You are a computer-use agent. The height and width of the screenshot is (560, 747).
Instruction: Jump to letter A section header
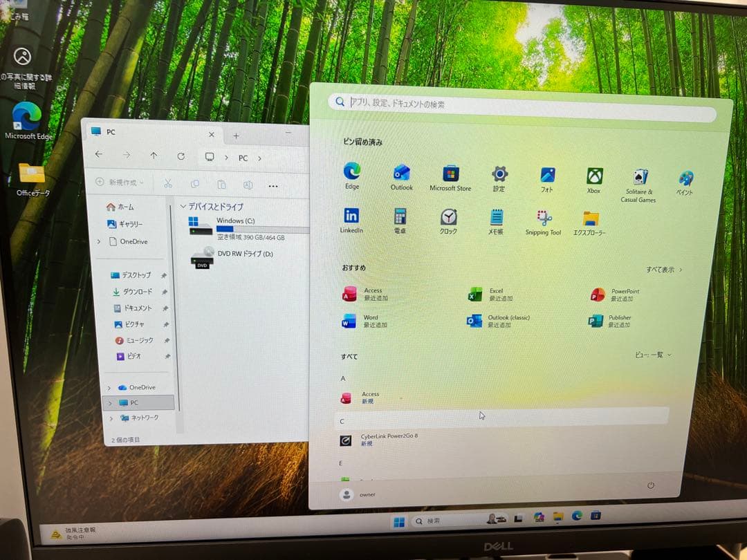click(x=342, y=378)
